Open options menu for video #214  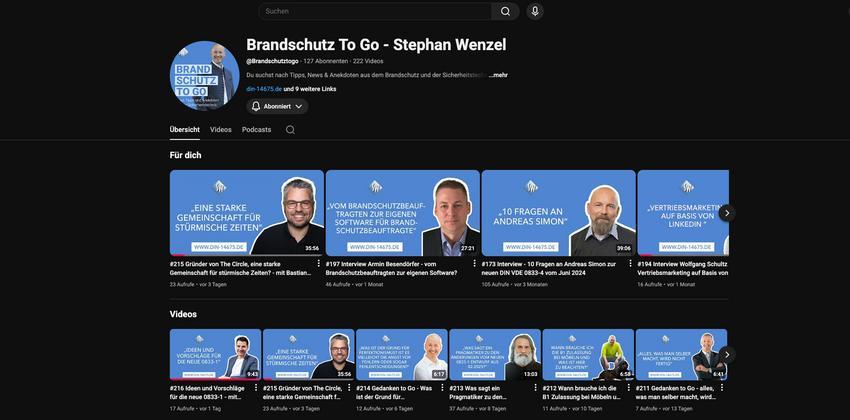(x=442, y=388)
